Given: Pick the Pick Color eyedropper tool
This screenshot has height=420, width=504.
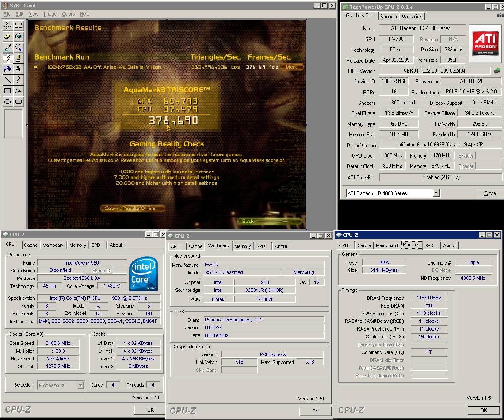Looking at the screenshot, I should 8,47.
